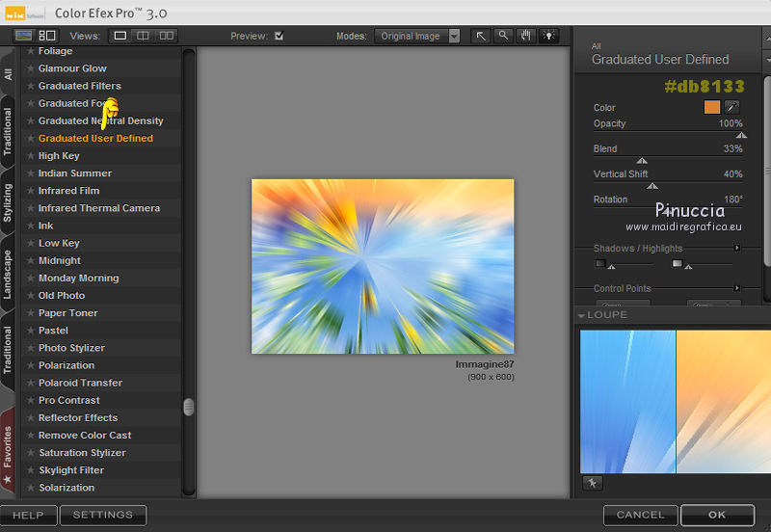Open the Landscape category tab
The height and width of the screenshot is (532, 771).
[9, 274]
